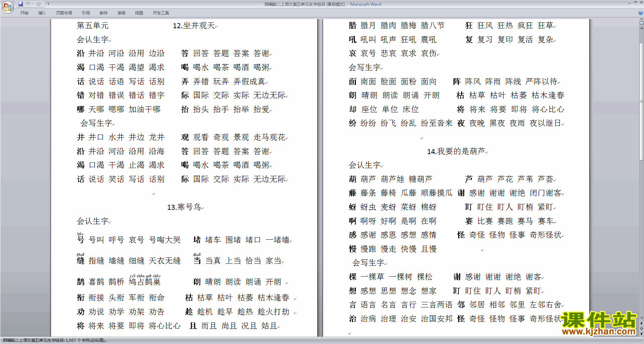The image size is (644, 344).
Task: Click the phrase 三言两语
Action: pos(437,305)
